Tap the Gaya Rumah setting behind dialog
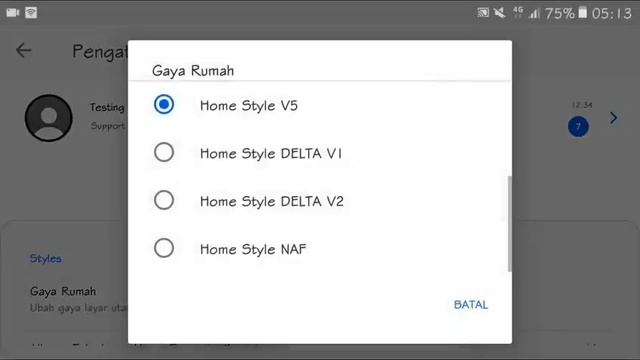Screen dimensions: 640x360 pos(63,291)
